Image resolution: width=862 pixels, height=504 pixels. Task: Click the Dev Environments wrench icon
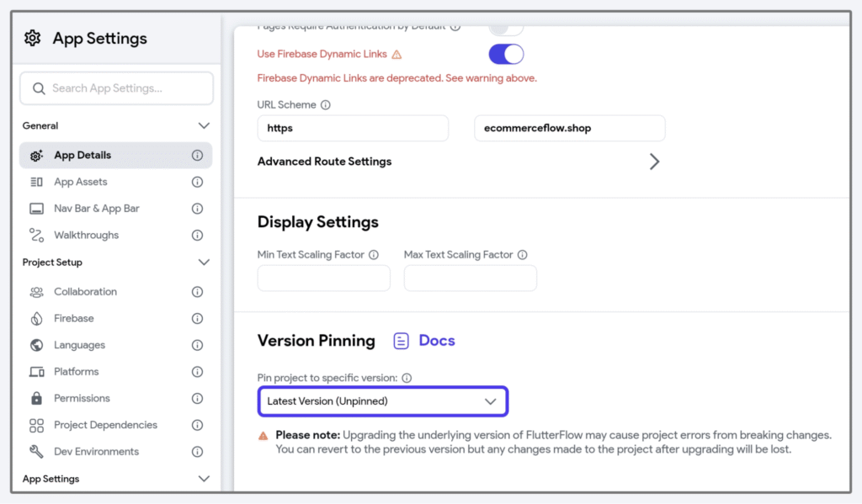pos(36,452)
